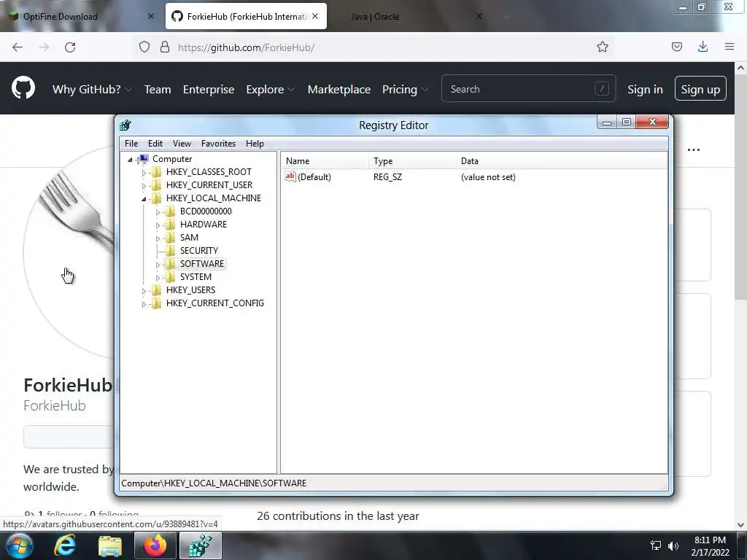Expand the SOFTWARE key
747x560 pixels.
tap(158, 264)
